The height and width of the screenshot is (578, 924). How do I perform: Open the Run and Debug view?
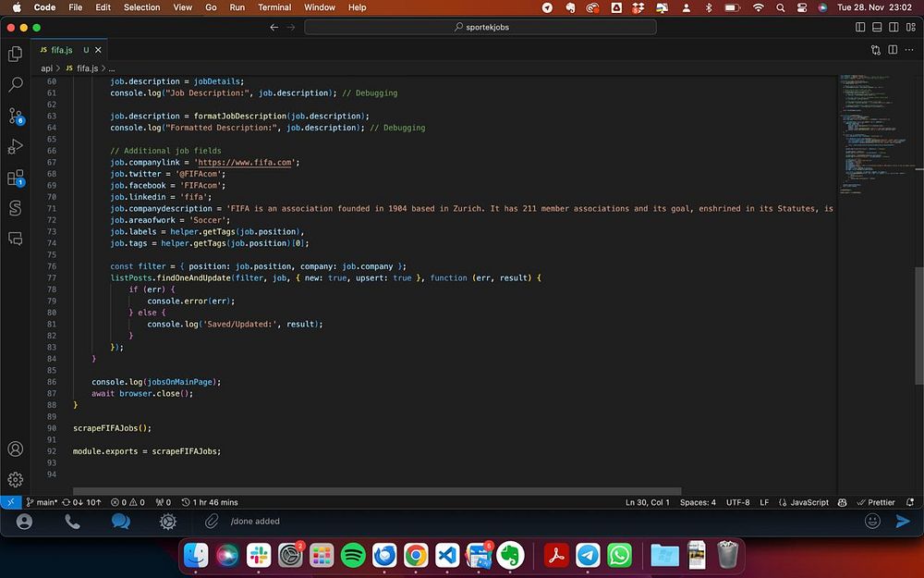tap(15, 146)
